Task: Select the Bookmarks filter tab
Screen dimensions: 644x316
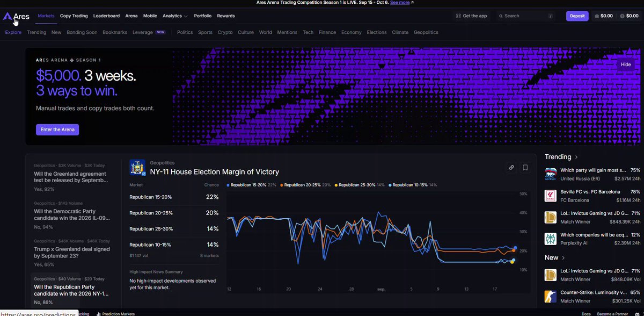Action: [x=115, y=32]
